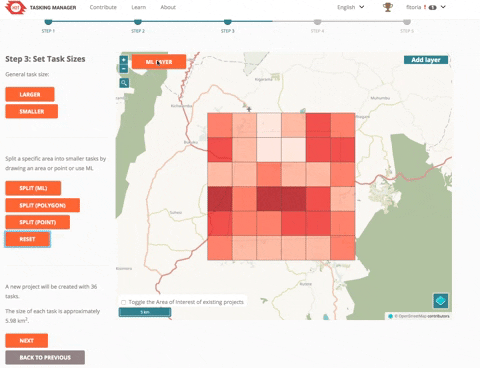Click the Step 1 progress marker
The height and width of the screenshot is (368, 480).
[x=48, y=22]
